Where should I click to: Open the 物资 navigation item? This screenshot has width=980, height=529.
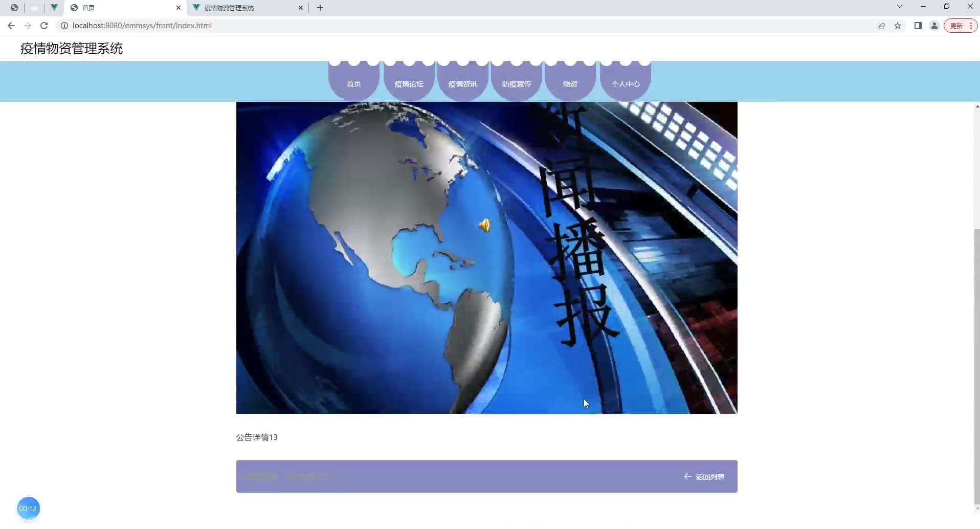pyautogui.click(x=570, y=81)
